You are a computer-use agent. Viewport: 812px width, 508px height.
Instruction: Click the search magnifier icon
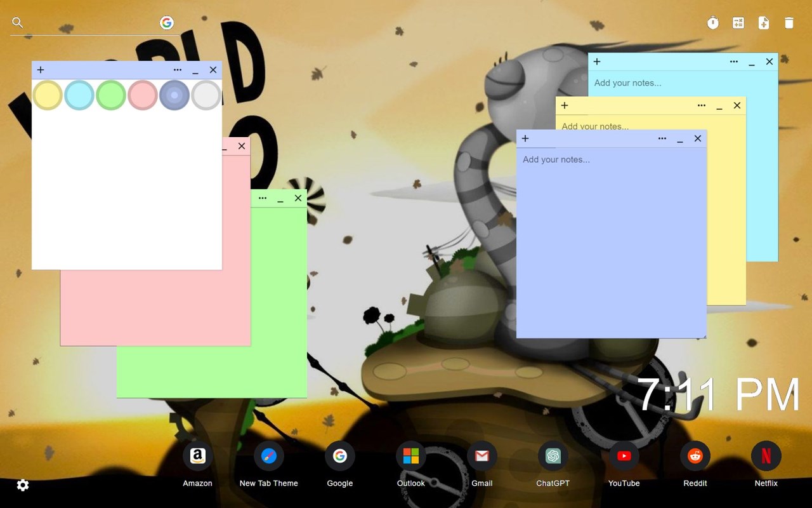click(x=18, y=23)
